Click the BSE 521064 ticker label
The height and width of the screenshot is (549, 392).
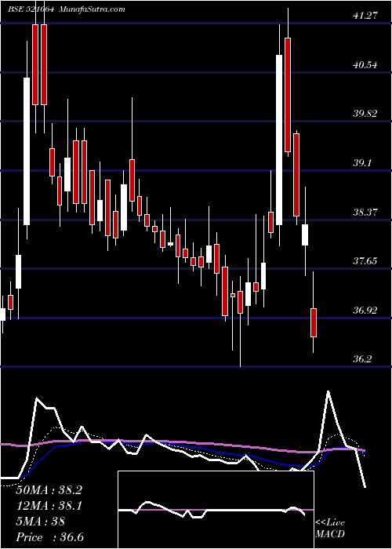pyautogui.click(x=31, y=9)
